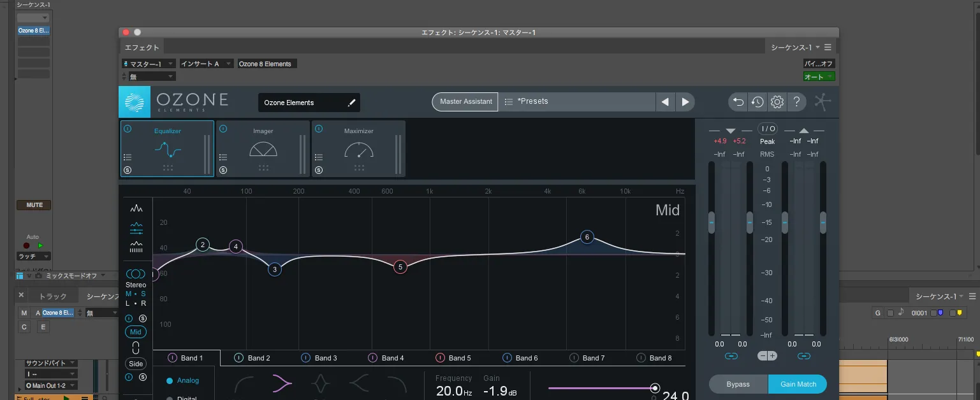This screenshot has width=980, height=400.
Task: Click left input gain fader handle
Action: [712, 222]
